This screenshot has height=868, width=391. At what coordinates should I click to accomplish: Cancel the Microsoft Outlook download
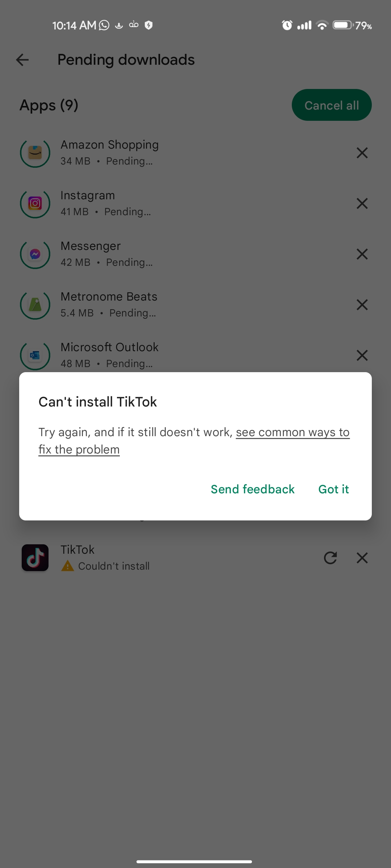362,355
